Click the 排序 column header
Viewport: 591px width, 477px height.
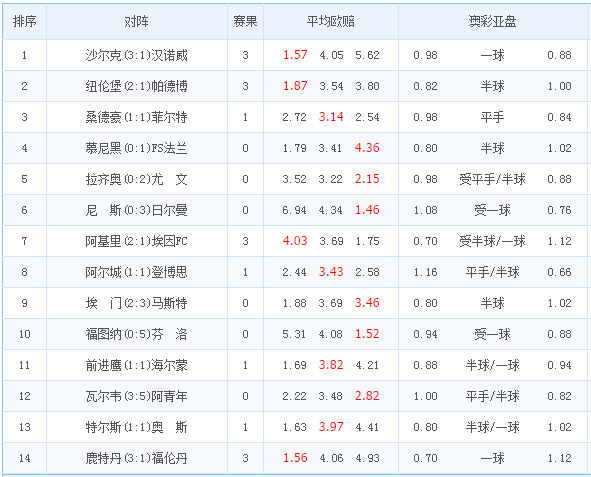pyautogui.click(x=24, y=21)
